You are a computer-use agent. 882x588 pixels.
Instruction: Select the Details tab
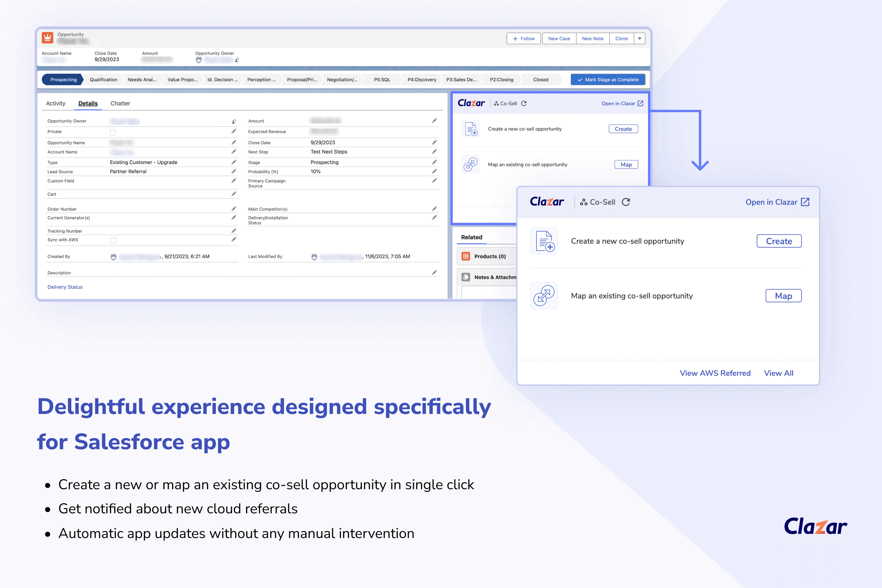[88, 103]
